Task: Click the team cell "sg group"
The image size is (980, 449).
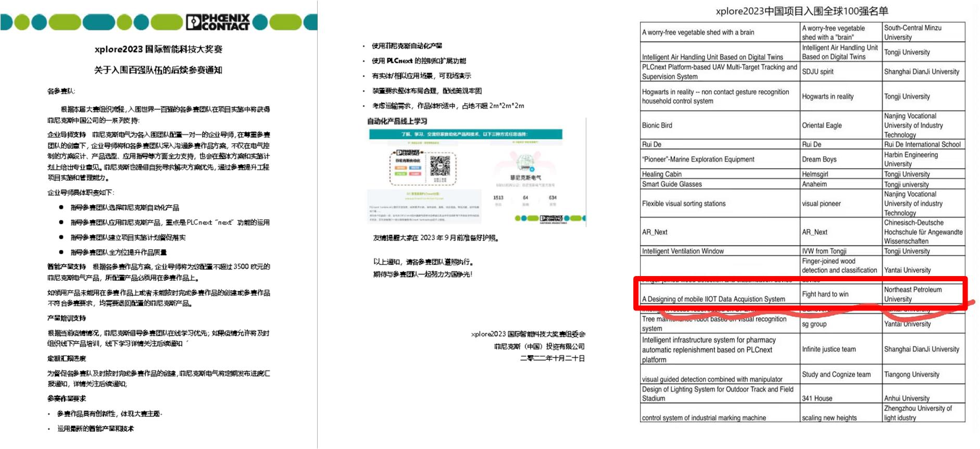Action: (841, 323)
